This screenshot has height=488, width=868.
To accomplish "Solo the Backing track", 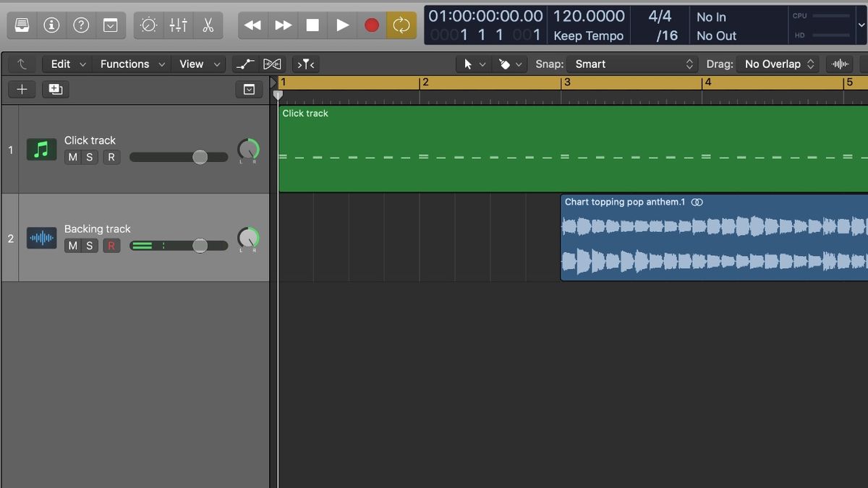I will pyautogui.click(x=89, y=245).
